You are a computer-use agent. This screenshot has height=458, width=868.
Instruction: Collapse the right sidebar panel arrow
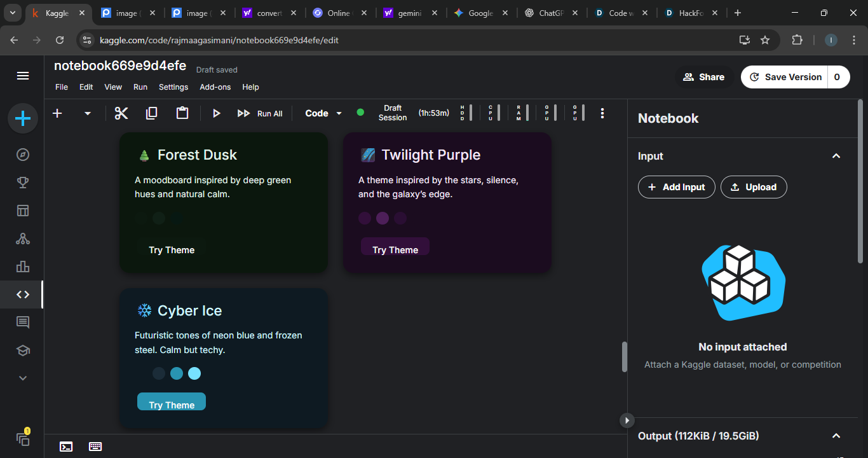click(627, 420)
